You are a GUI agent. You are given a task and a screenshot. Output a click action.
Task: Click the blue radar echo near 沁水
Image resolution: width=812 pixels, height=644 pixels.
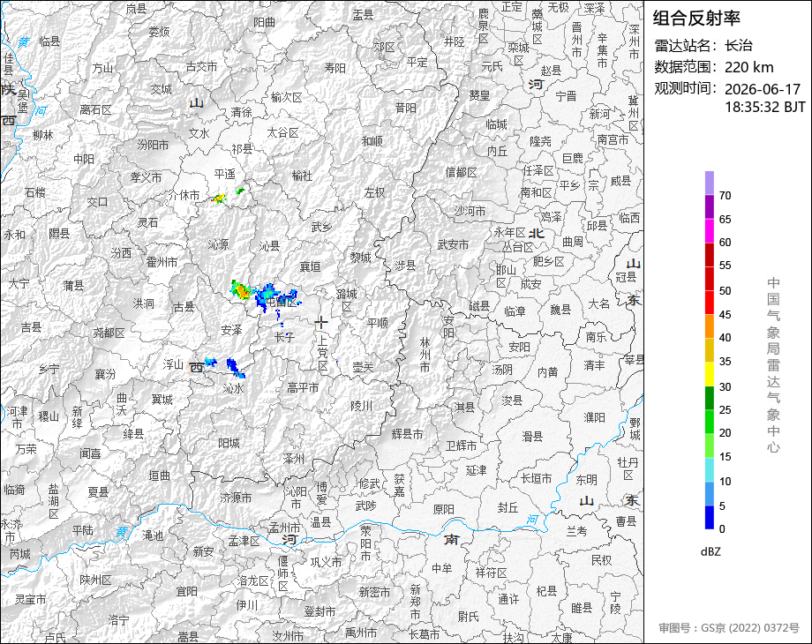coord(235,367)
